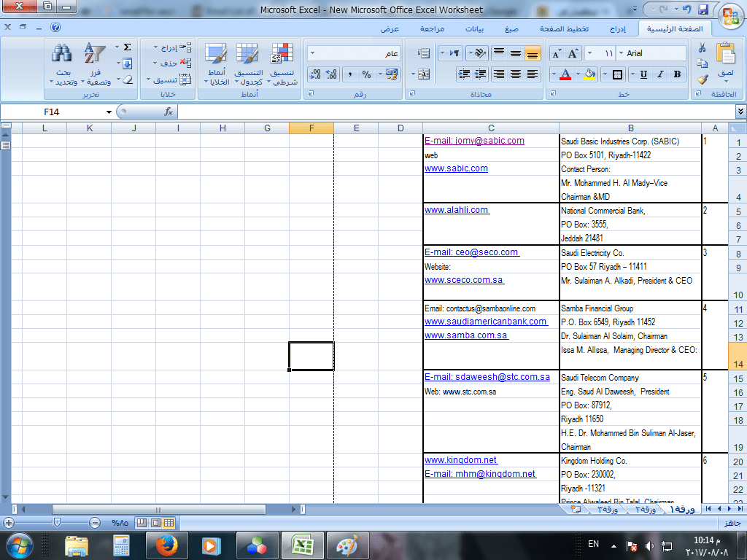
Task: Click the percent style button
Action: (x=366, y=74)
